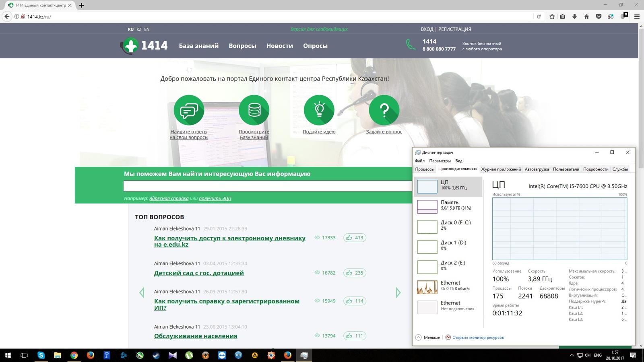
Task: Open the Action Center notification icon
Action: 633,355
